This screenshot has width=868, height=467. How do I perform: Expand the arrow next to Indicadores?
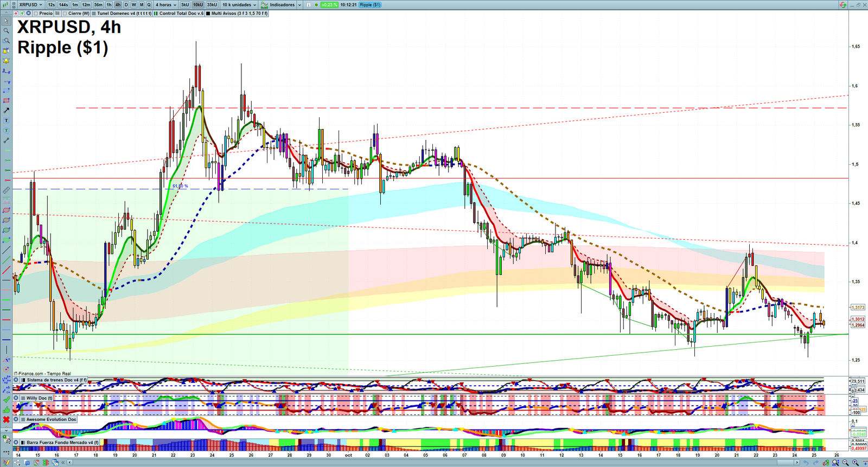click(299, 5)
